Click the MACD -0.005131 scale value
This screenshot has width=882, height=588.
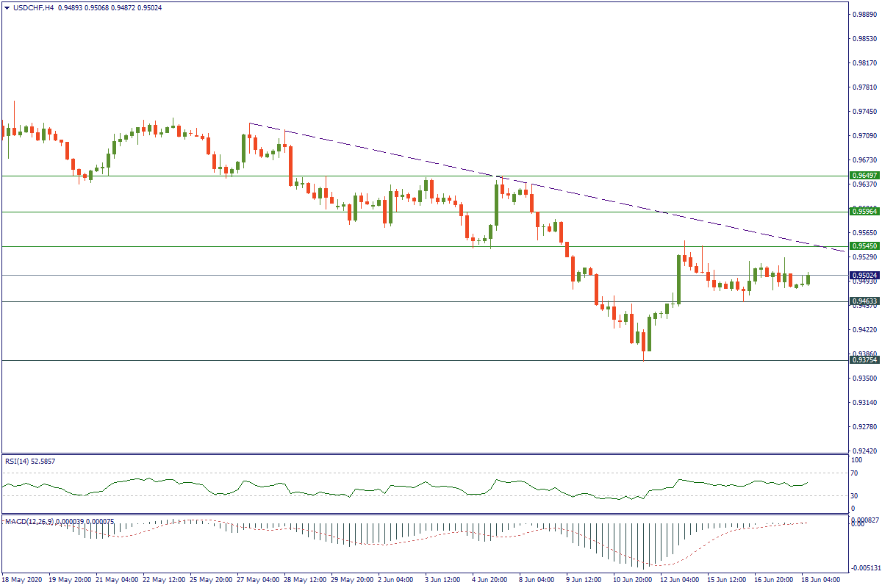click(864, 568)
